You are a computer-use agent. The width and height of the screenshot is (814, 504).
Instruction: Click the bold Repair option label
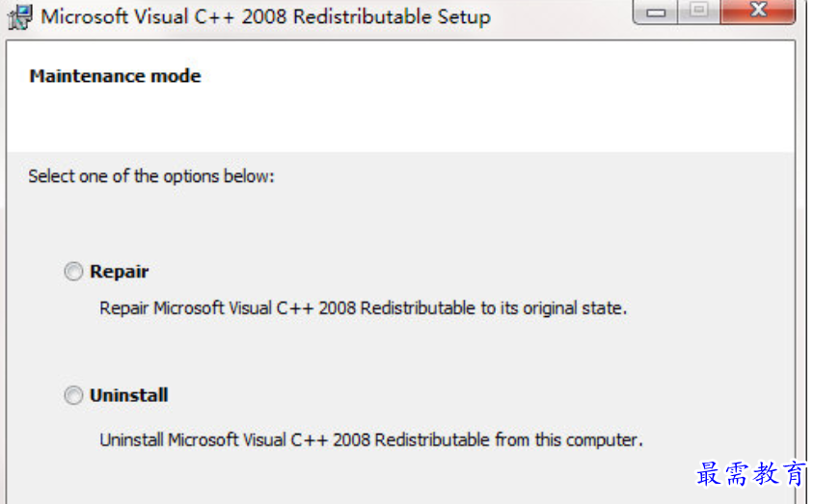coord(120,272)
